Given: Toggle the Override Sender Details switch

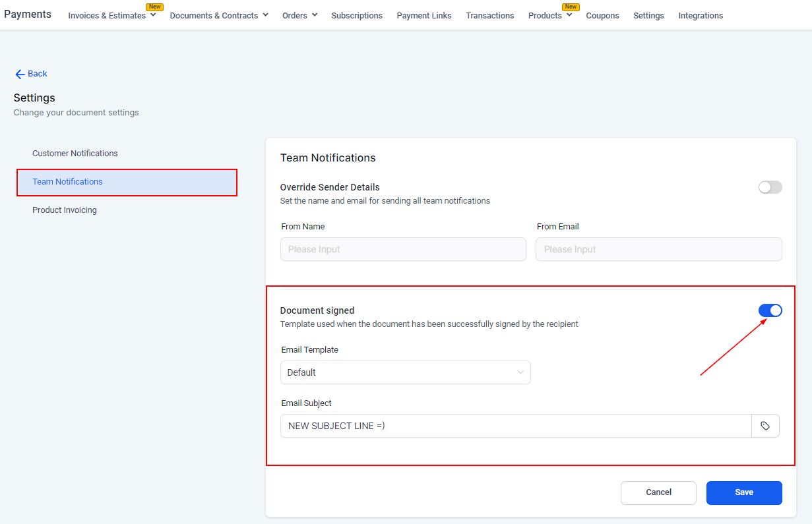Looking at the screenshot, I should 770,187.
